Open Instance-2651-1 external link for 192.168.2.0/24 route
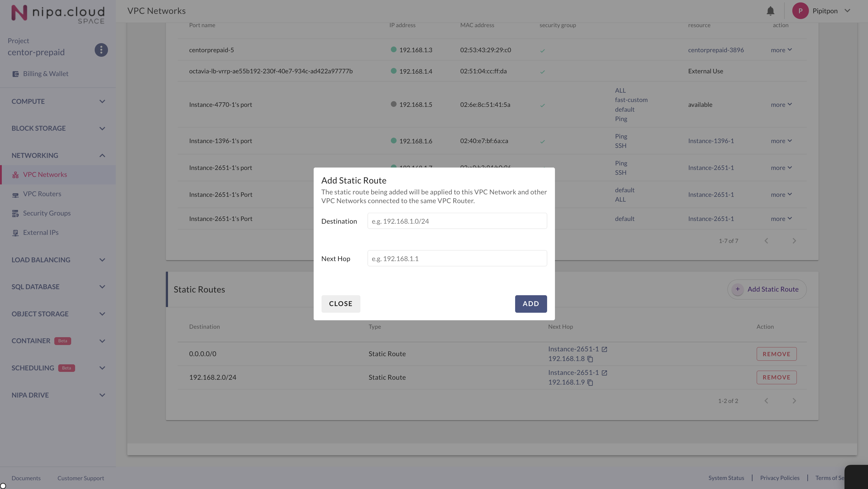The height and width of the screenshot is (489, 868). (x=604, y=373)
